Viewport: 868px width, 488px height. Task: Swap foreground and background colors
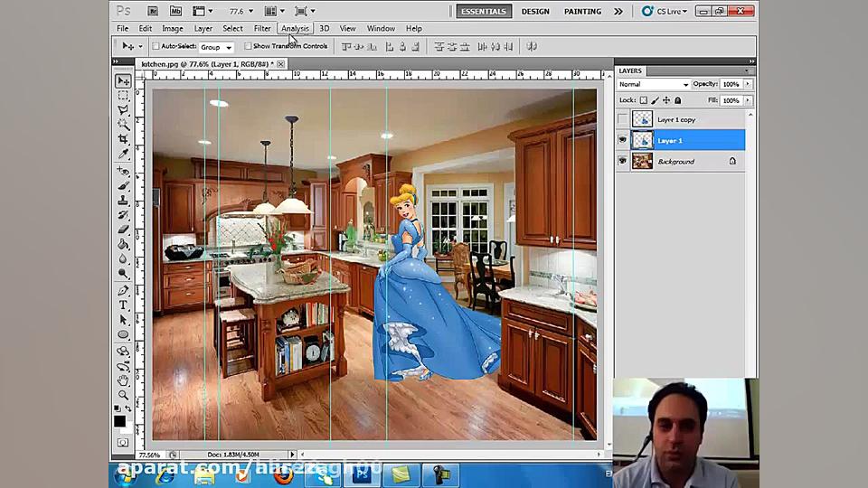[x=127, y=408]
